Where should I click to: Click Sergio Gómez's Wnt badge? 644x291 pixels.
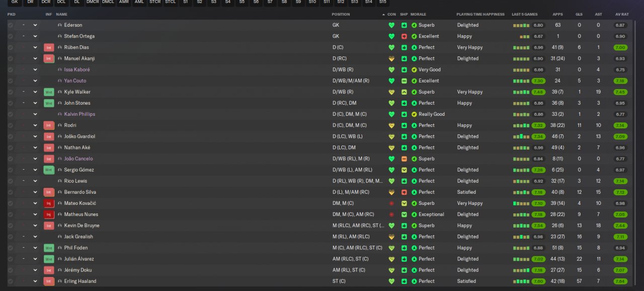click(x=49, y=170)
